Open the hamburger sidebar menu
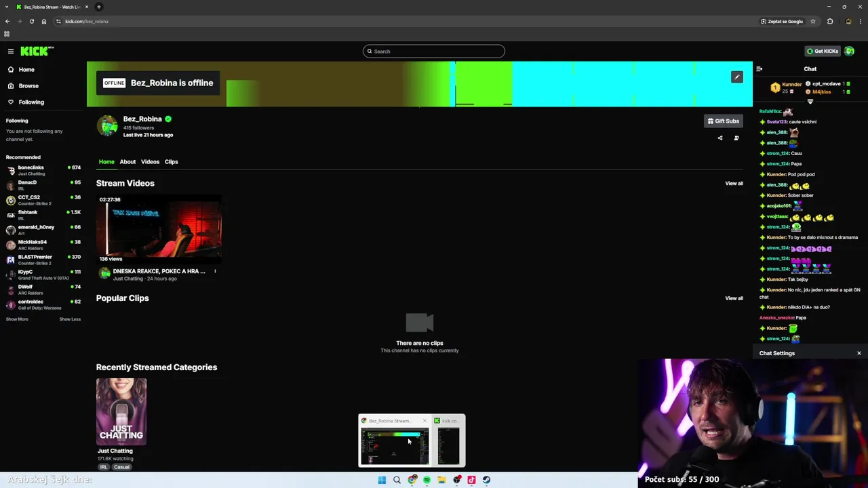This screenshot has width=868, height=488. click(11, 51)
